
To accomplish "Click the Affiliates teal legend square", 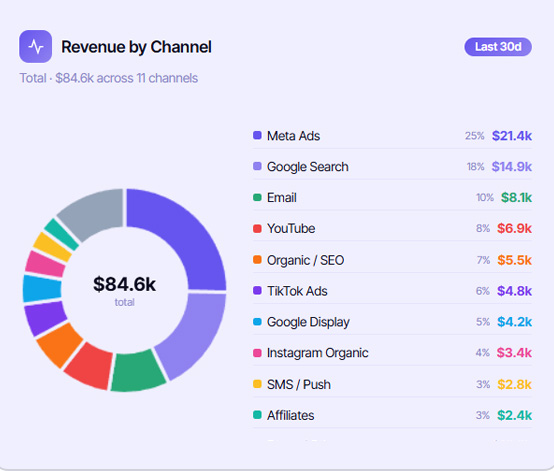I will pos(257,415).
